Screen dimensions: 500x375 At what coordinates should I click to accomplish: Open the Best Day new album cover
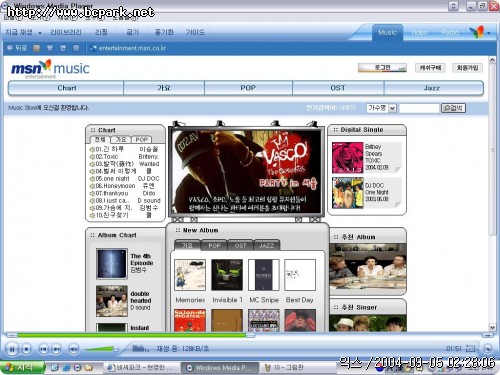[300, 275]
